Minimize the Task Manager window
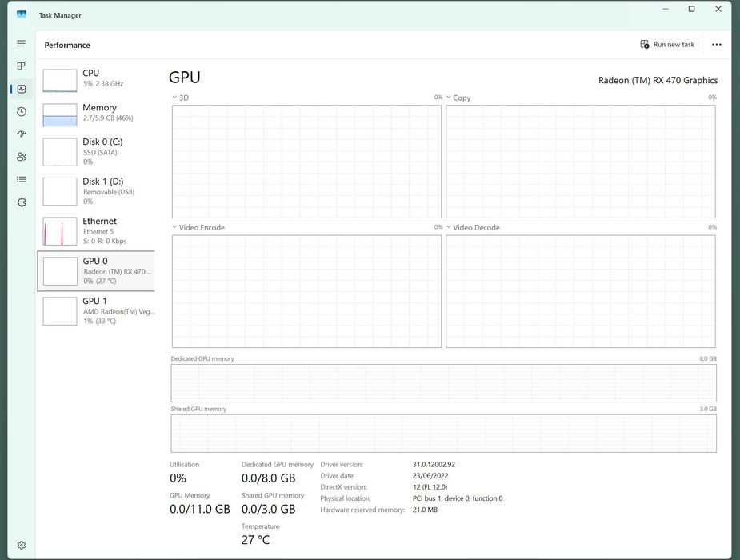 [666, 9]
